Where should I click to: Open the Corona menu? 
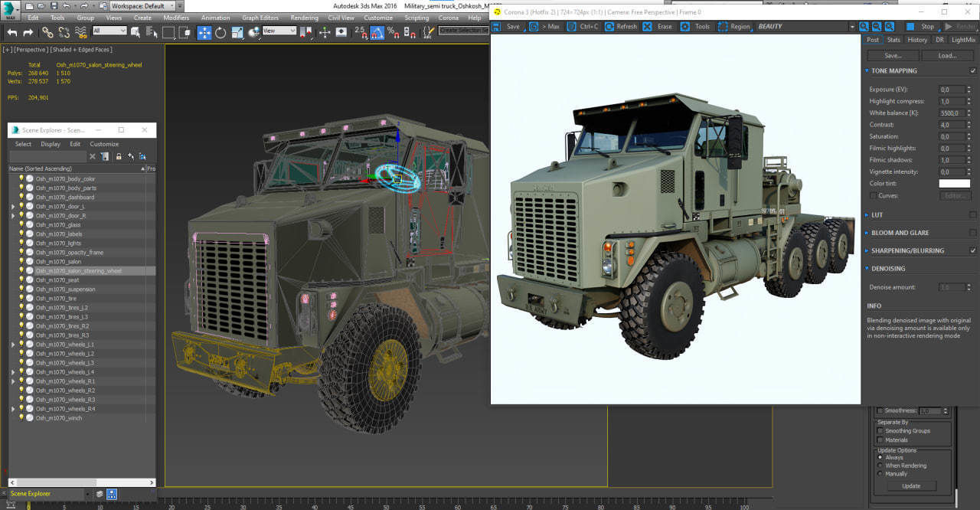(x=449, y=18)
